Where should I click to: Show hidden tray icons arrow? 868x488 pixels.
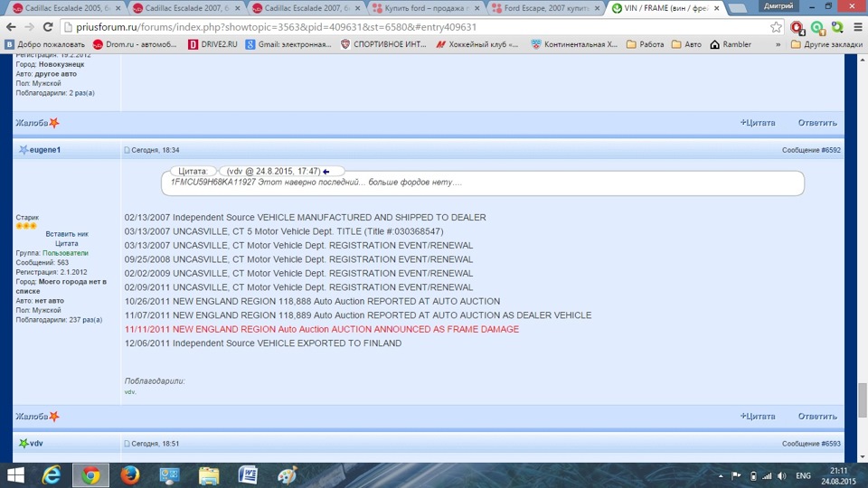pos(721,476)
